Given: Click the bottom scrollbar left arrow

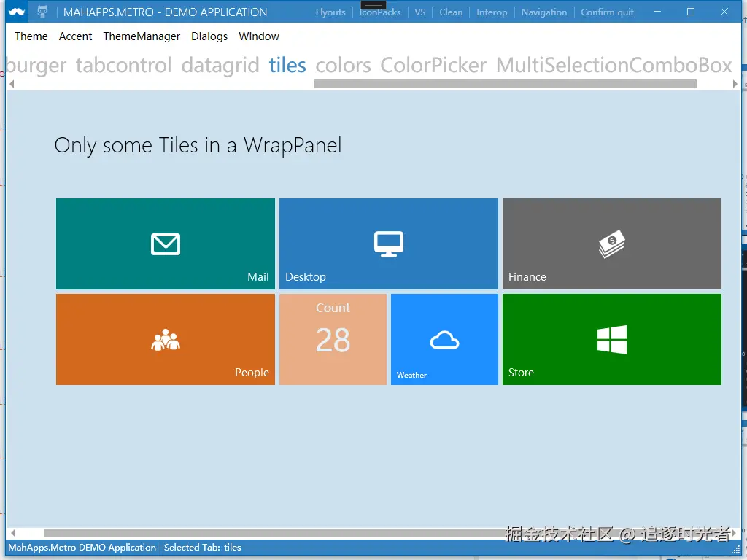Looking at the screenshot, I should (x=13, y=533).
